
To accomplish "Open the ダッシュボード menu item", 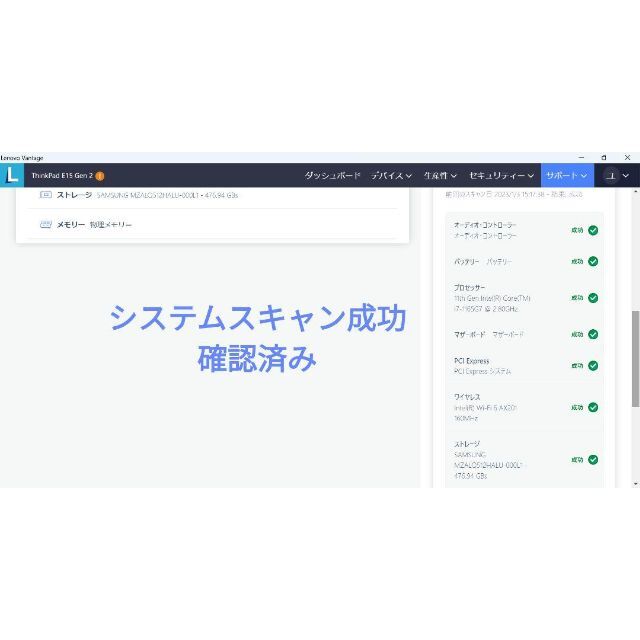I will coord(332,176).
